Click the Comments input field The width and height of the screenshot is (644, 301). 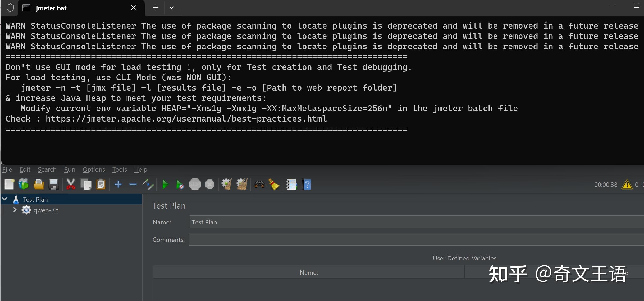point(415,240)
